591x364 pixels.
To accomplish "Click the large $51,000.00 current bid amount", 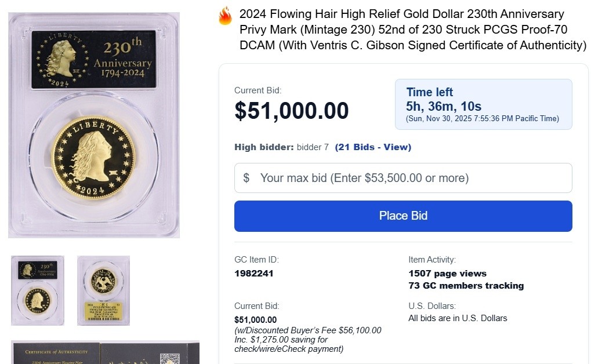I will [x=292, y=111].
